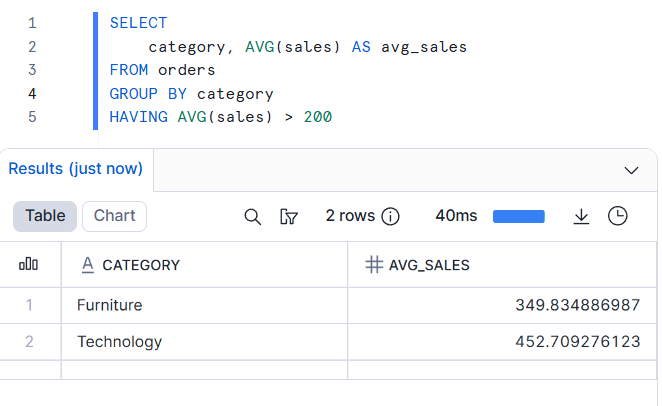Select the Furniture cell

point(110,305)
